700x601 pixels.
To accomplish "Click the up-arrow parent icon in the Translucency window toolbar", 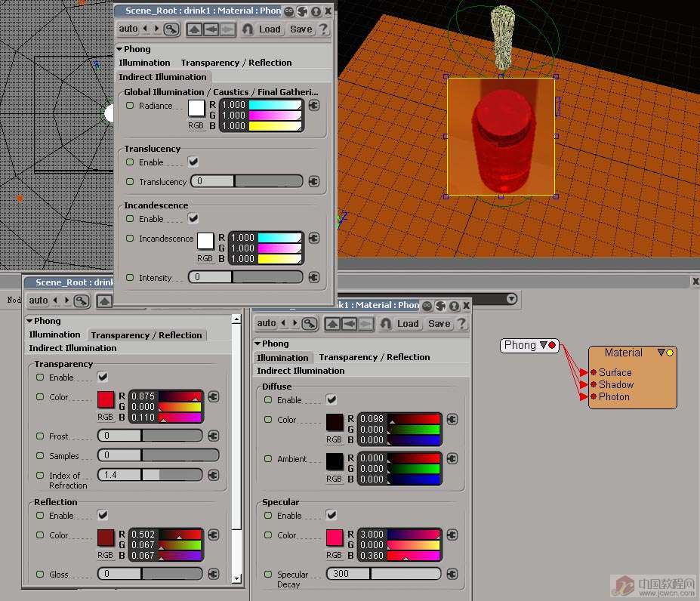I will click(194, 29).
